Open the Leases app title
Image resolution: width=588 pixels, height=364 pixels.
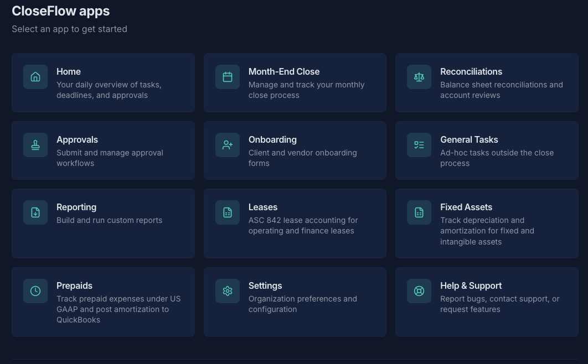[263, 207]
